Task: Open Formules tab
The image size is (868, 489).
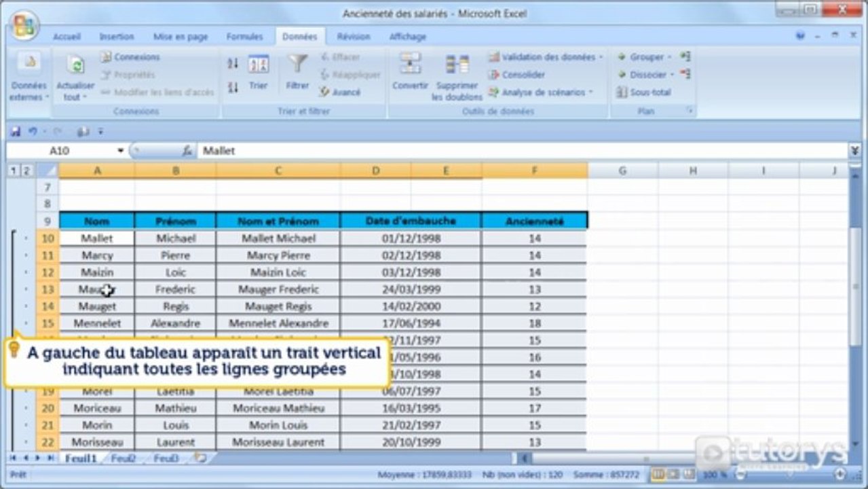Action: [244, 37]
